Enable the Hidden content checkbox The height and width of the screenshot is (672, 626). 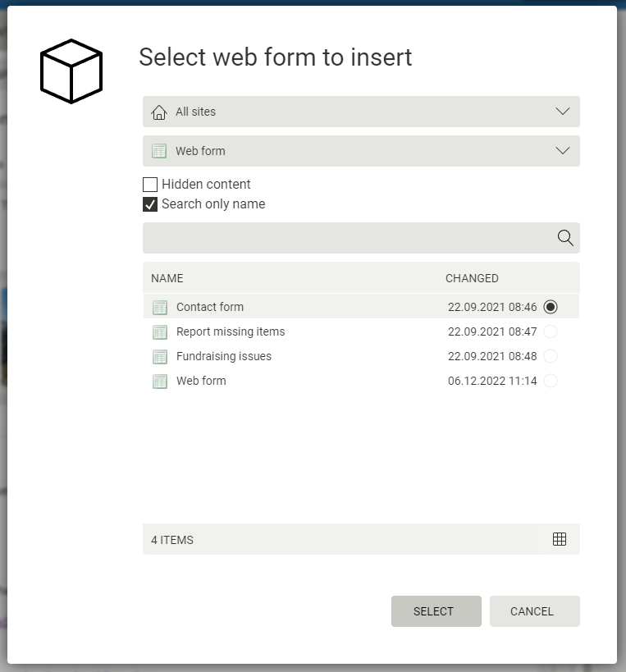[150, 184]
